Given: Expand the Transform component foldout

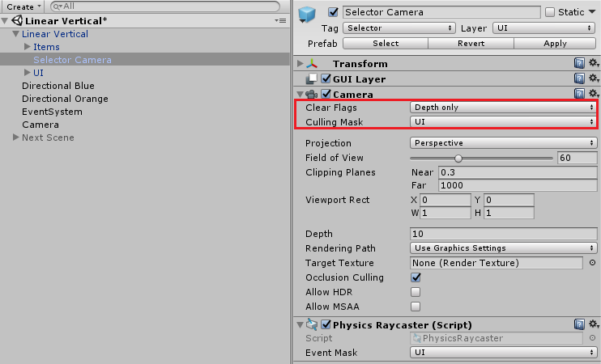Looking at the screenshot, I should [x=300, y=64].
